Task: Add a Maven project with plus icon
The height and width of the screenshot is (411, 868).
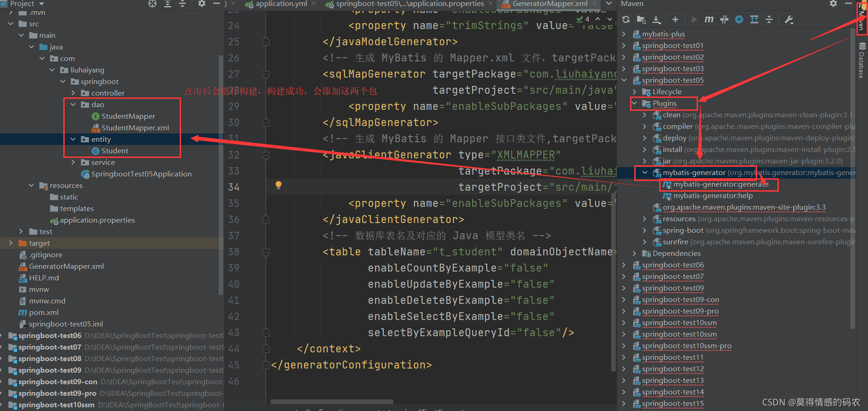Action: [675, 19]
